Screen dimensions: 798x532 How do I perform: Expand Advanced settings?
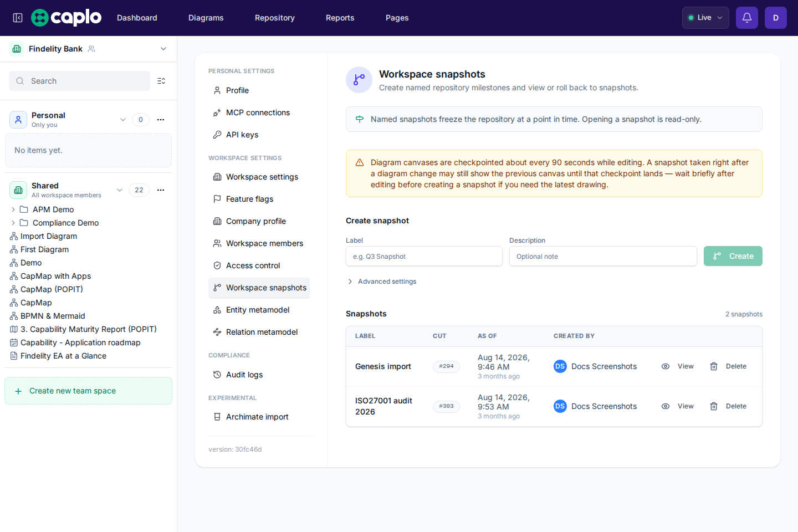382,282
